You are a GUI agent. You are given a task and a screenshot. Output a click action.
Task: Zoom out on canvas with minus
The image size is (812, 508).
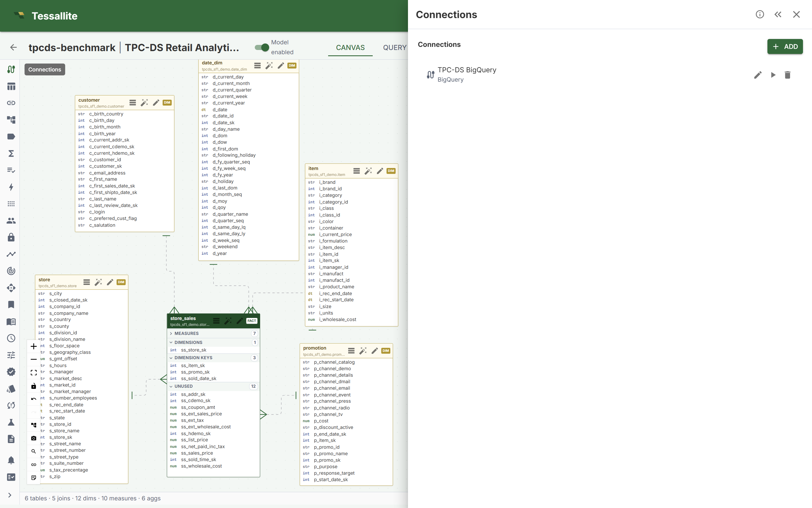[34, 359]
